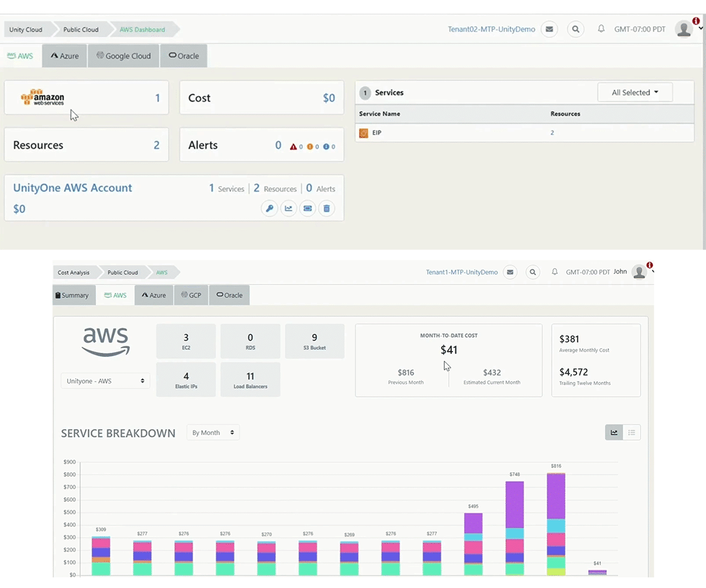Viewport: 706px width, 588px height.
Task: Open the UnityOne AWS Account details
Action: (x=72, y=188)
